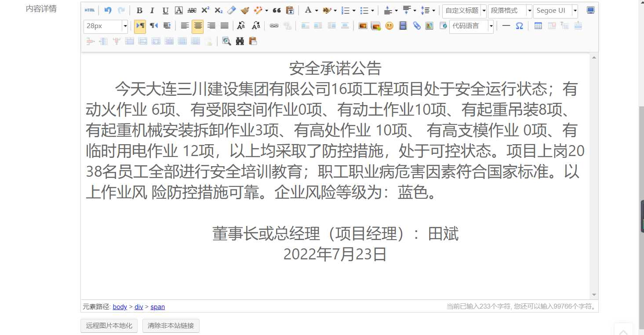Expand the auto typesetting options arrow
This screenshot has height=335, width=644.
(x=266, y=11)
